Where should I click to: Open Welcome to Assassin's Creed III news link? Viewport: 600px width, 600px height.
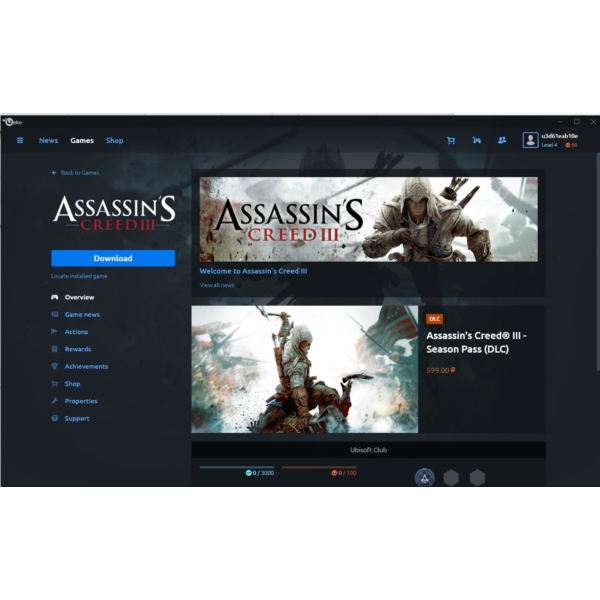pyautogui.click(x=253, y=271)
